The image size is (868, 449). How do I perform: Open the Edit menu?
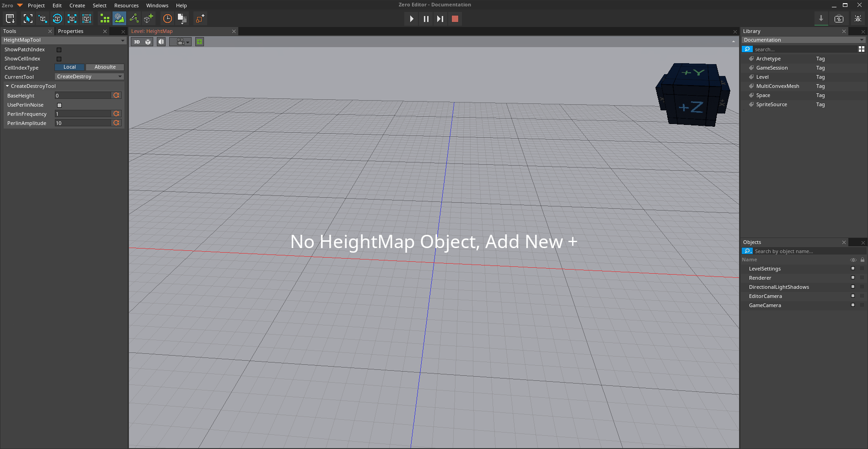[57, 5]
